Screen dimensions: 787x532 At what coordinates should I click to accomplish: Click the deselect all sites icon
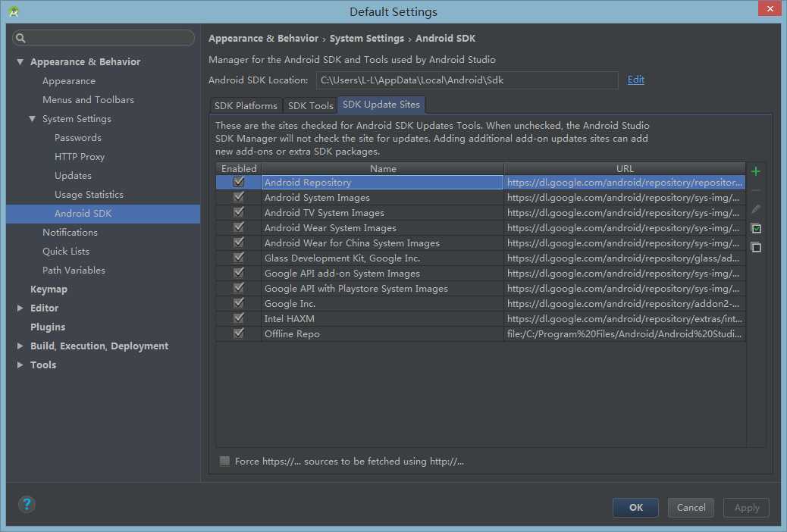point(755,247)
